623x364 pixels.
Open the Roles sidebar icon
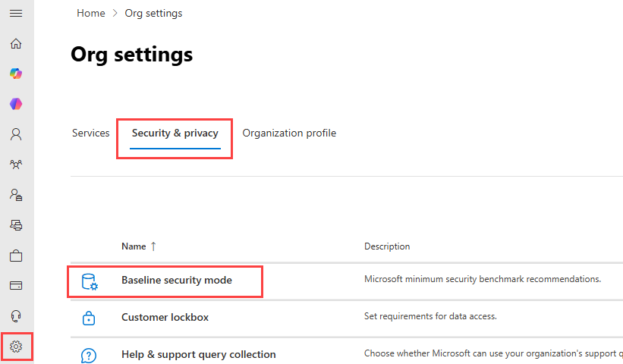point(16,195)
